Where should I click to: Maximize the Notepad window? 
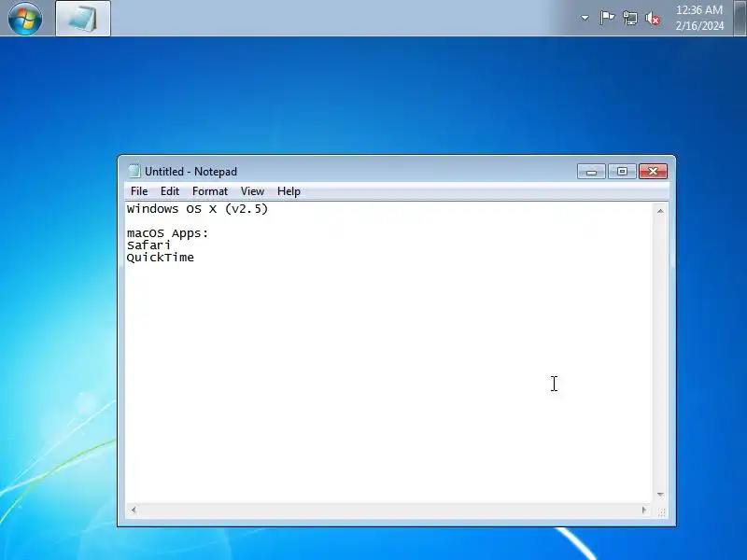tap(622, 172)
